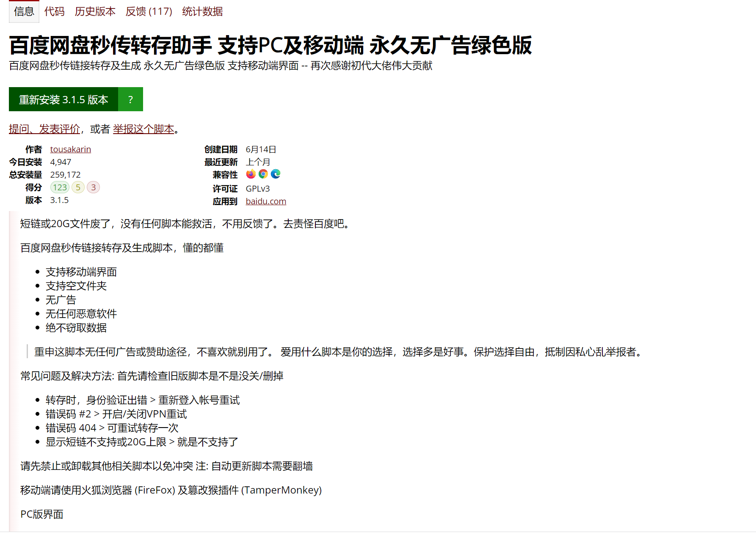
Task: Click the total installs value 259,172
Action: coord(65,175)
